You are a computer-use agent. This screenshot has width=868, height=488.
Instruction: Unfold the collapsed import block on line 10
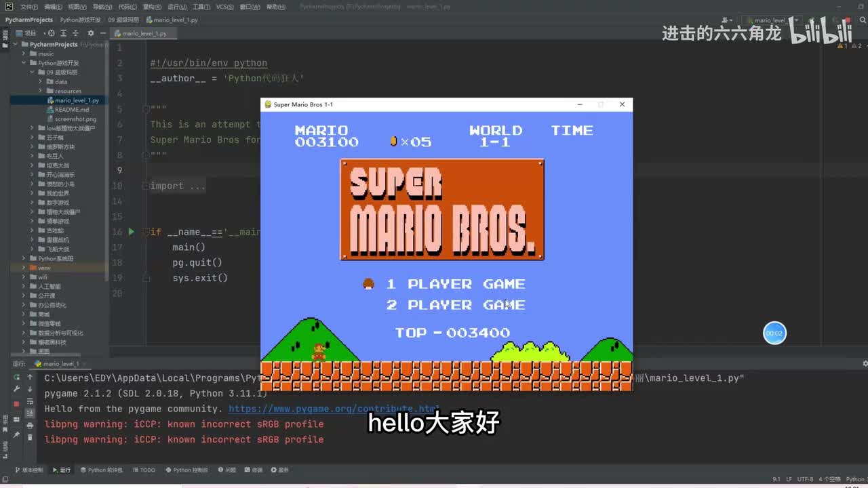click(x=145, y=186)
